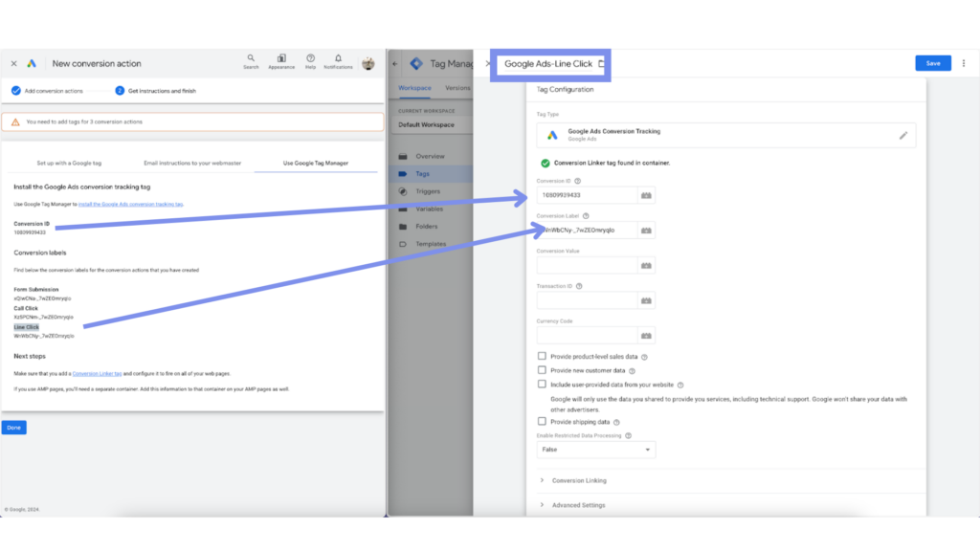Click the Currency Code input field

pos(587,336)
